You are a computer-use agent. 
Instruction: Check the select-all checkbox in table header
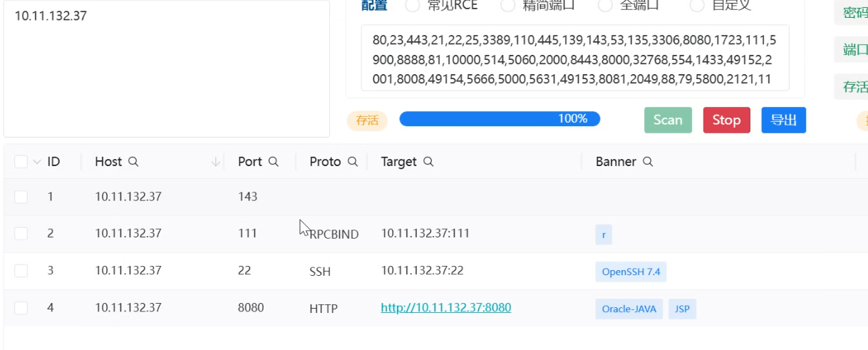(x=21, y=162)
